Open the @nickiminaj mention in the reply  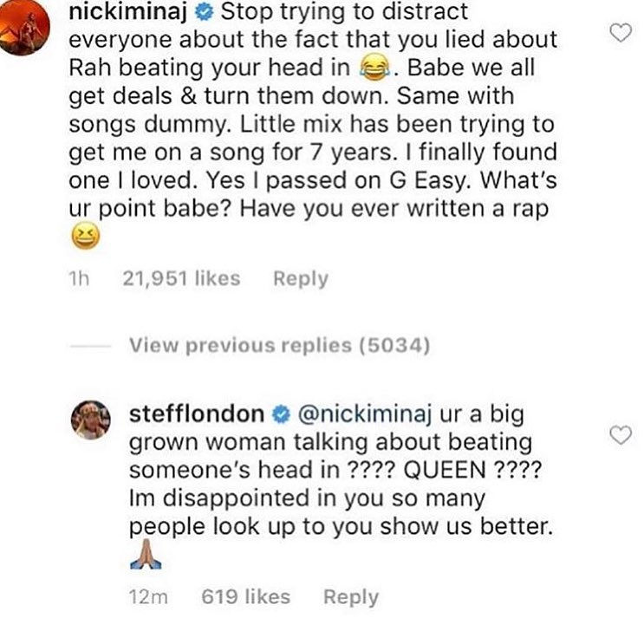(359, 413)
